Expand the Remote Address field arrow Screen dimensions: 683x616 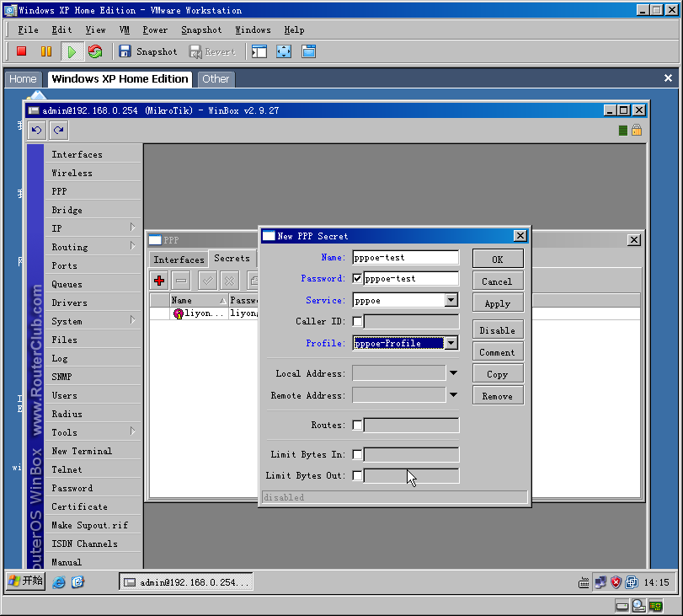(x=453, y=395)
